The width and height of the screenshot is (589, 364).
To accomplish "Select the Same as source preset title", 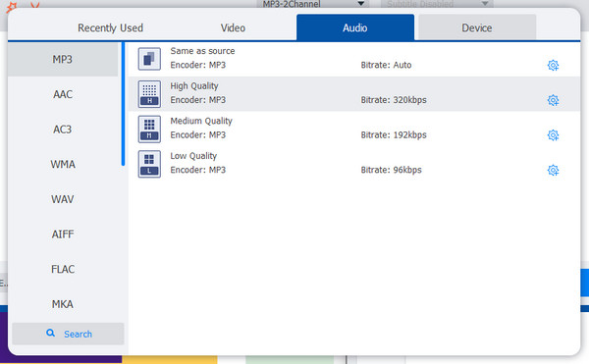I will click(202, 51).
